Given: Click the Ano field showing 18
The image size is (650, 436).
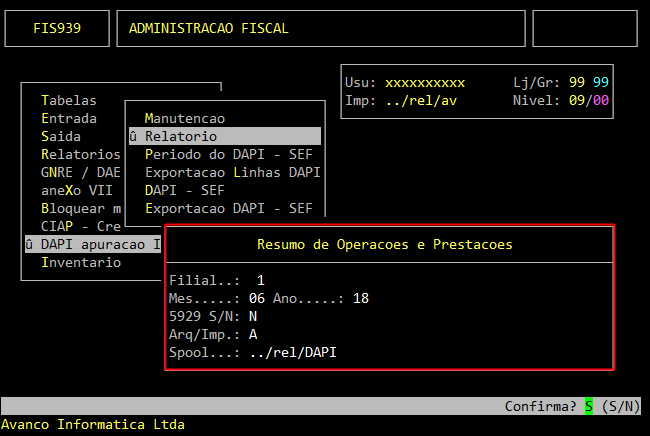Looking at the screenshot, I should (x=360, y=298).
